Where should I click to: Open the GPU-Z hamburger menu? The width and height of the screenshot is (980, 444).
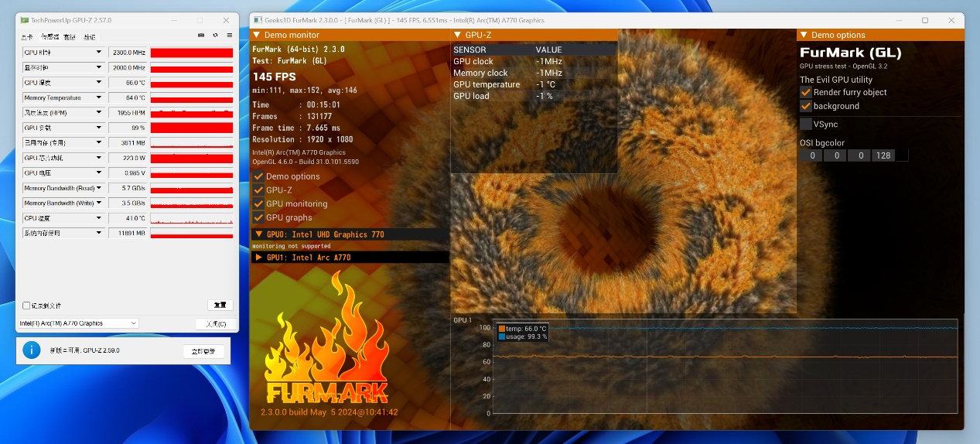(x=229, y=36)
